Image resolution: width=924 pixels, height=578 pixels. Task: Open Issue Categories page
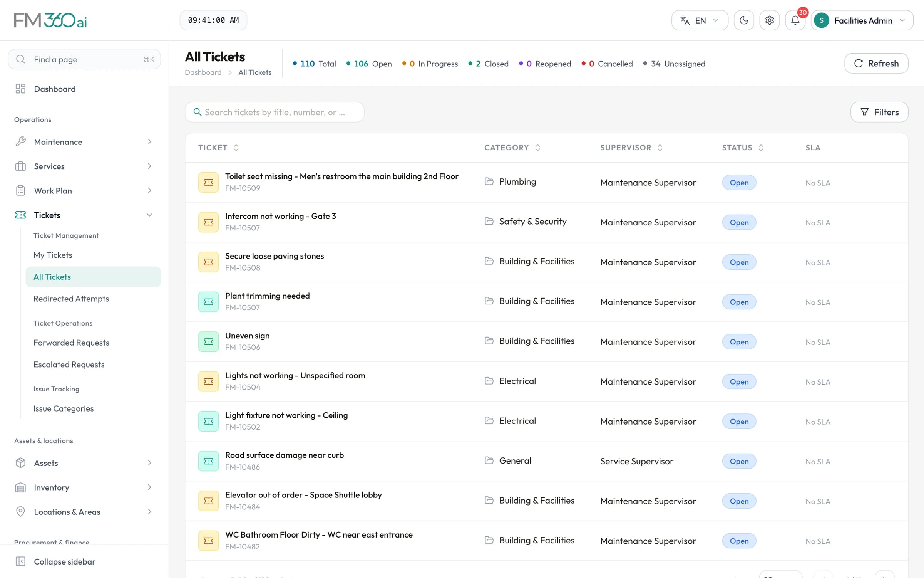(64, 408)
